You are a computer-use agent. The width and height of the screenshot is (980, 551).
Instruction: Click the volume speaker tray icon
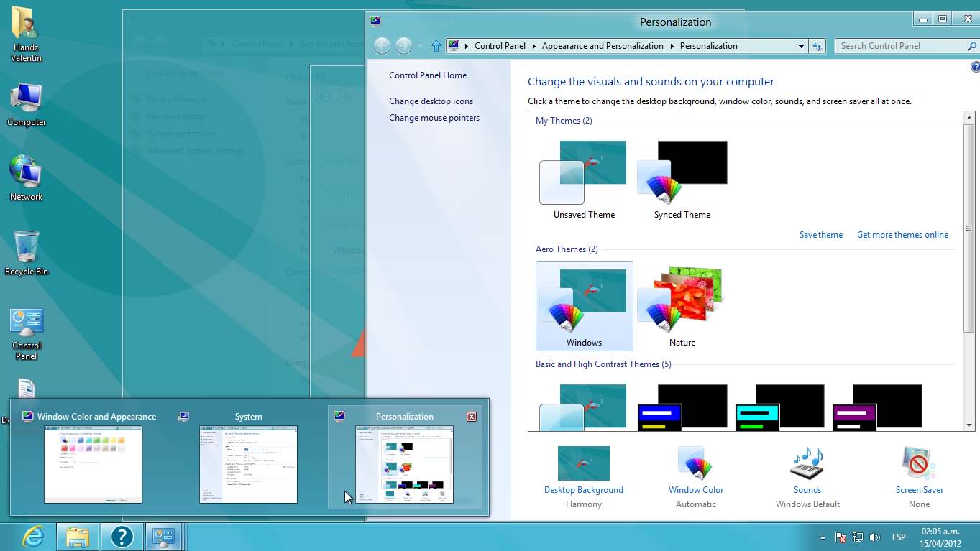[875, 537]
